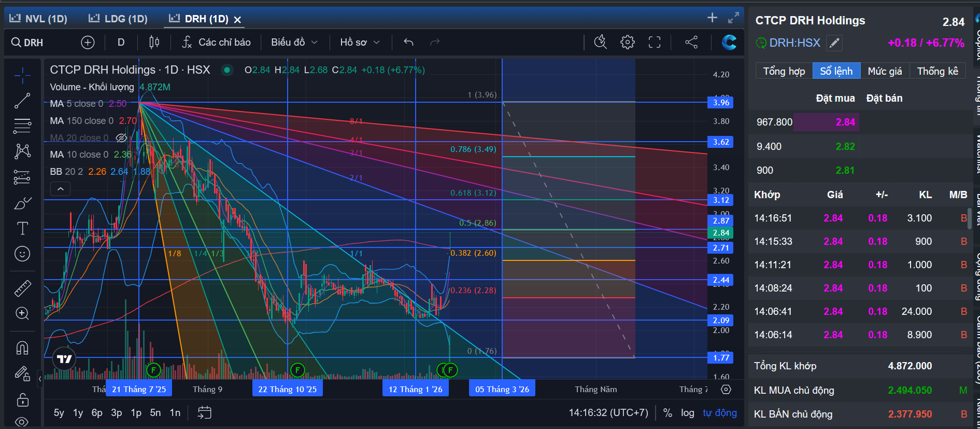Image resolution: width=980 pixels, height=429 pixels.
Task: Open the forecasting and measurement tools
Action: pos(22,177)
